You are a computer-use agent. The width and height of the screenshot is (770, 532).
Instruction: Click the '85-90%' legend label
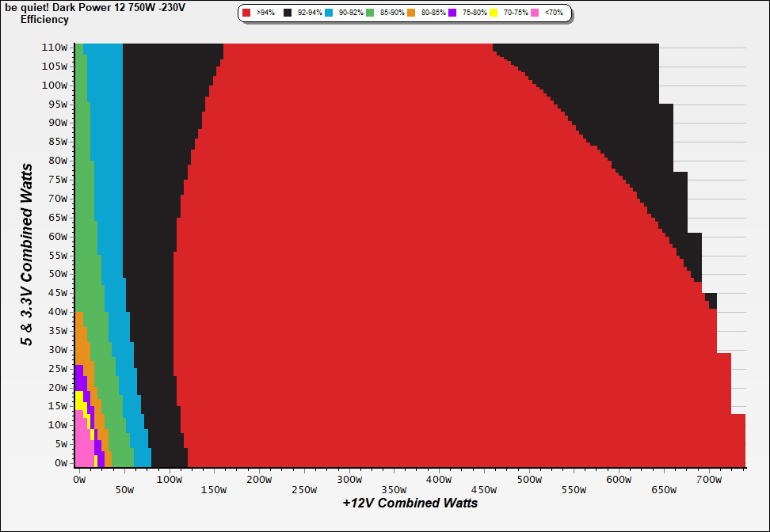click(x=392, y=13)
